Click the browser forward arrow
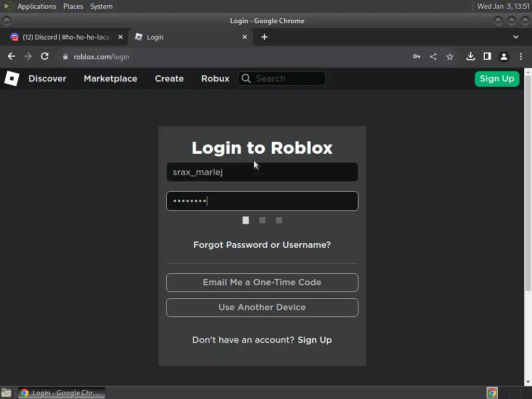The height and width of the screenshot is (399, 532). click(x=28, y=56)
